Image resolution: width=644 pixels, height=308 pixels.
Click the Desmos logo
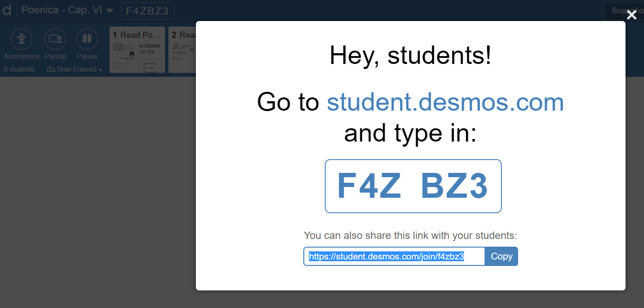(6, 10)
